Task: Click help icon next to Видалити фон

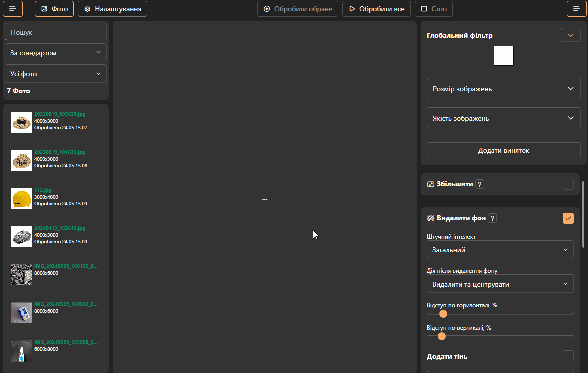Action: pyautogui.click(x=492, y=218)
